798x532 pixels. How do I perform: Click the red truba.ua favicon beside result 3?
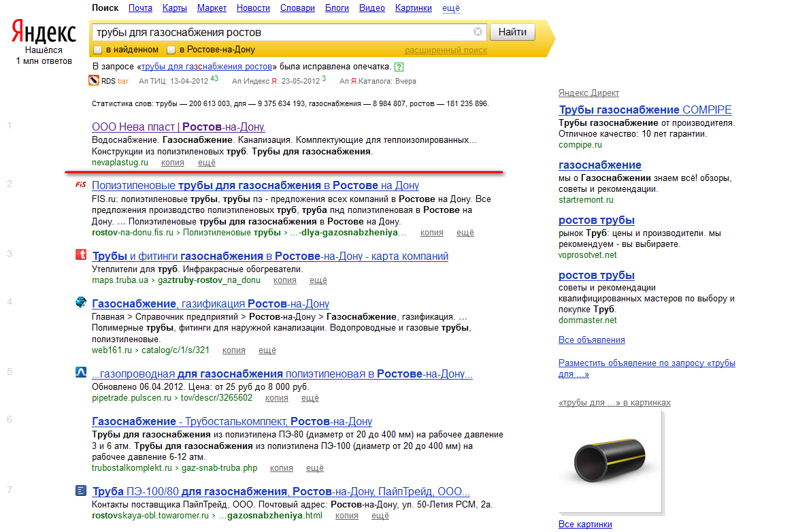(x=81, y=254)
